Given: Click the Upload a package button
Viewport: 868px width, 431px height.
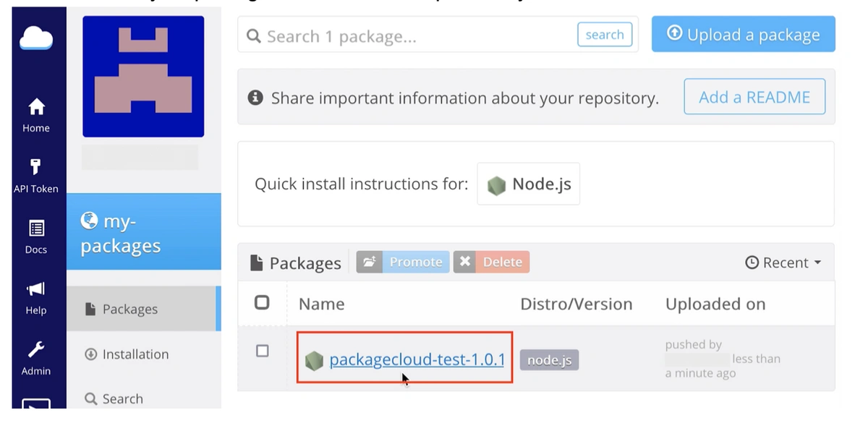Looking at the screenshot, I should point(743,35).
